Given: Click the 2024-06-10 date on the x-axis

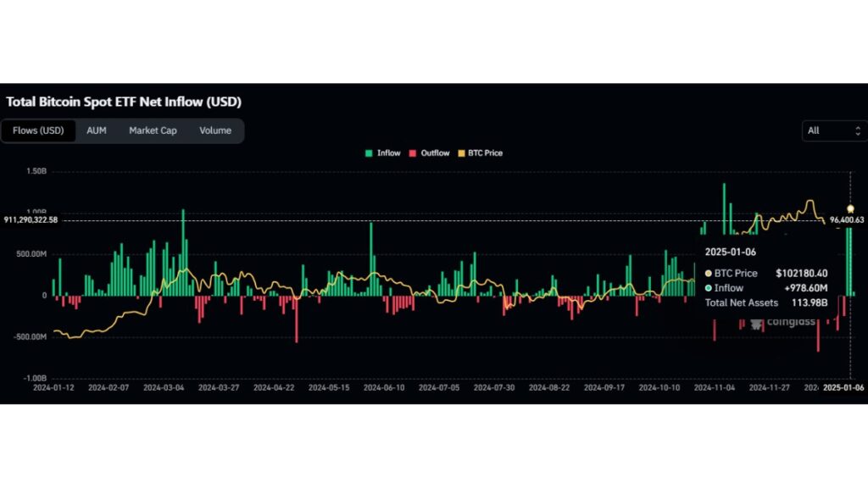Looking at the screenshot, I should [x=383, y=387].
